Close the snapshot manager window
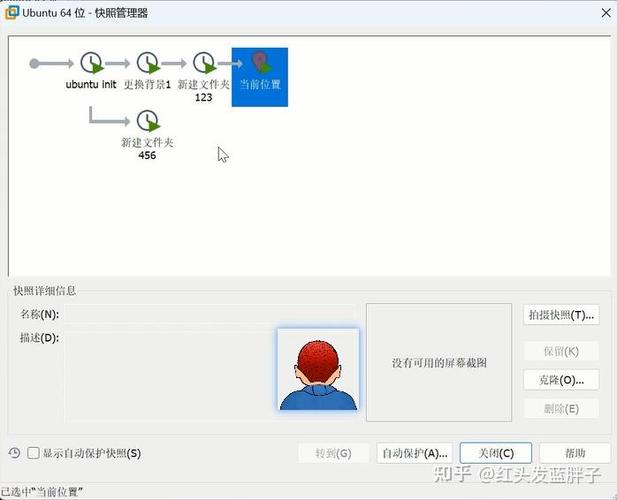This screenshot has height=500, width=617. [606, 13]
